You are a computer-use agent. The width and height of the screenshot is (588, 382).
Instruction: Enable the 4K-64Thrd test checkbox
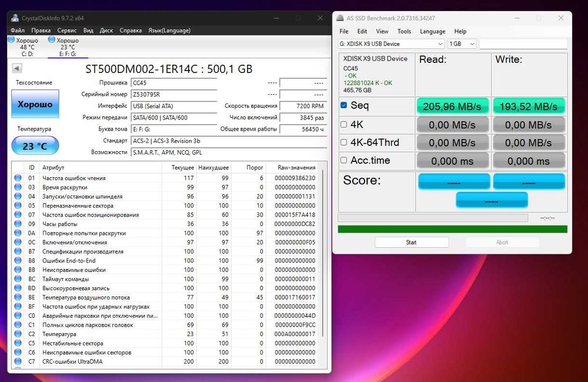tap(343, 142)
